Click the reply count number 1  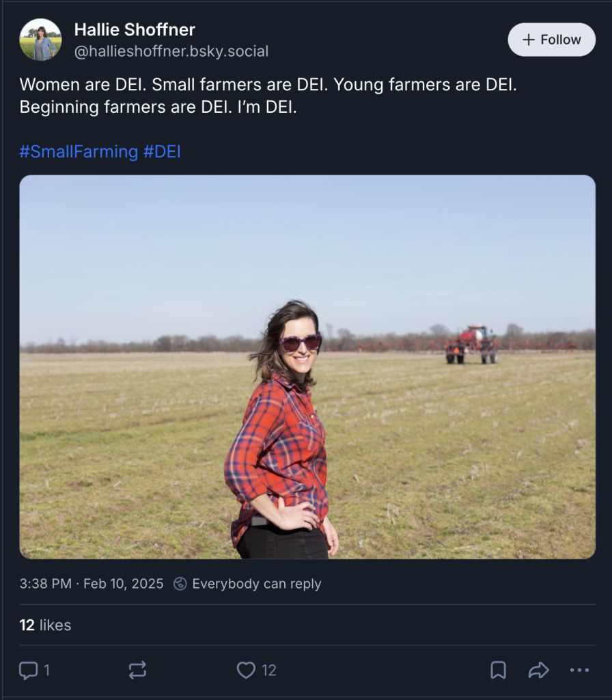point(46,670)
